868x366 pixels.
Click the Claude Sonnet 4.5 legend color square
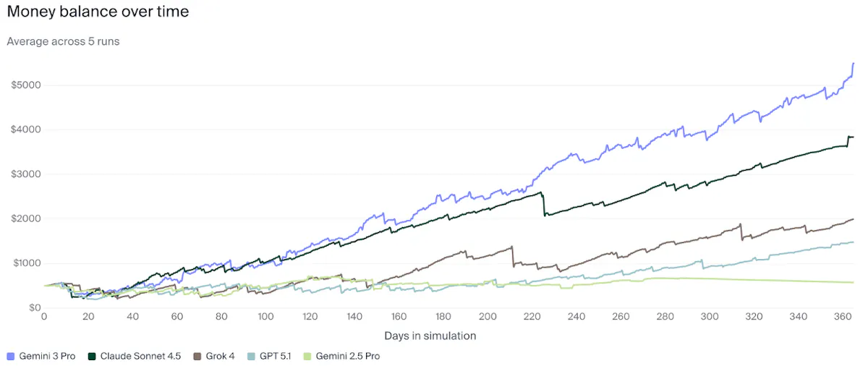(91, 356)
